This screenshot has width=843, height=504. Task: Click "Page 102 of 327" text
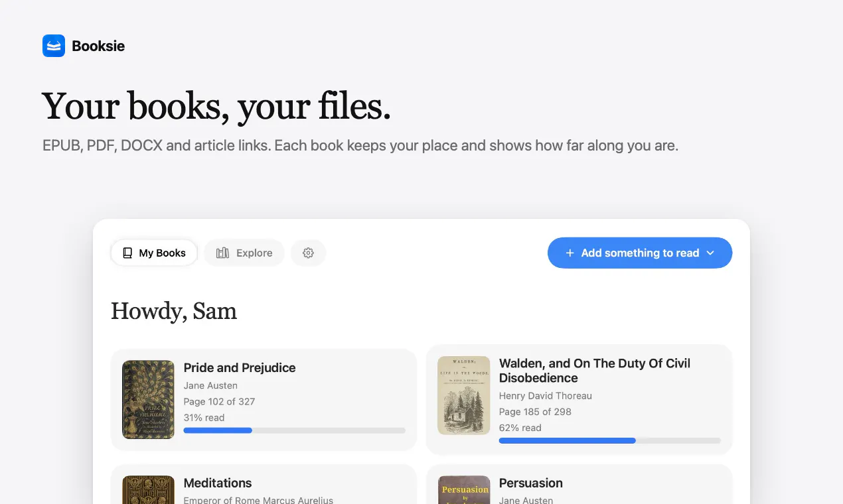tap(219, 401)
